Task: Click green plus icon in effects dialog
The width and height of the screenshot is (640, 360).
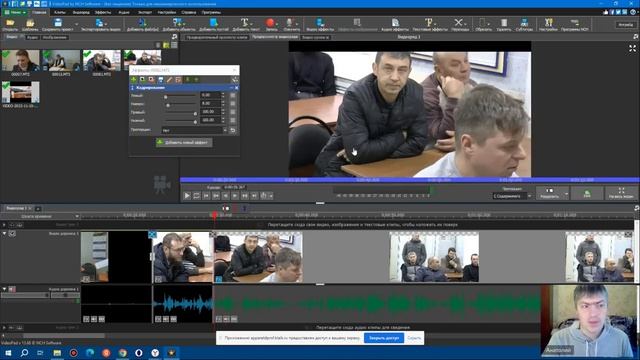Action: (134, 80)
